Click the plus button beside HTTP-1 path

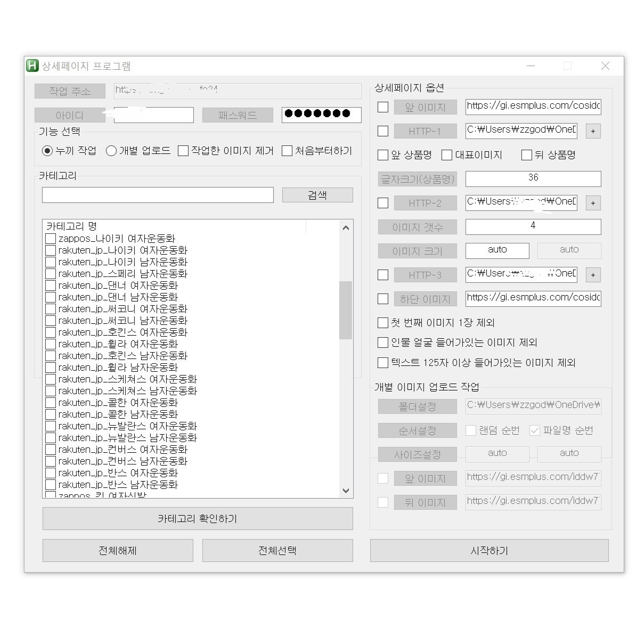click(593, 131)
